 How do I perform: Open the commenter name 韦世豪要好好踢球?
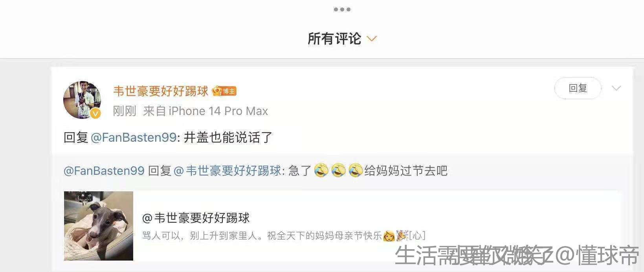161,91
